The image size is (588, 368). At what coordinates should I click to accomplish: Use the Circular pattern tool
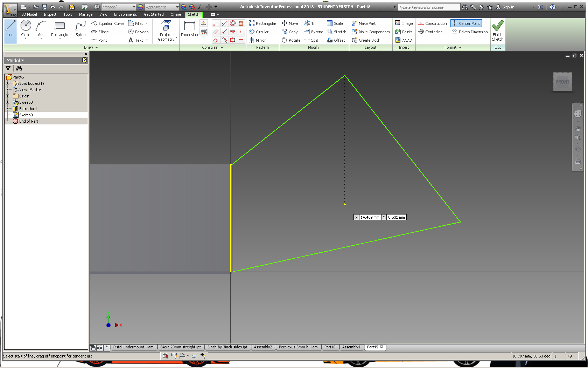click(x=259, y=32)
